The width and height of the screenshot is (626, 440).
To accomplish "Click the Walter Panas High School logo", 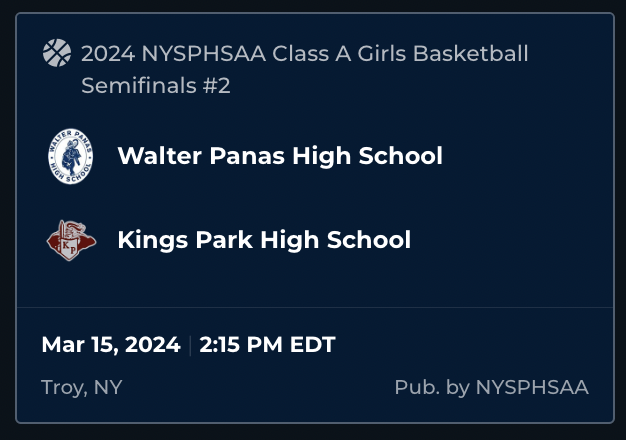I will (71, 157).
